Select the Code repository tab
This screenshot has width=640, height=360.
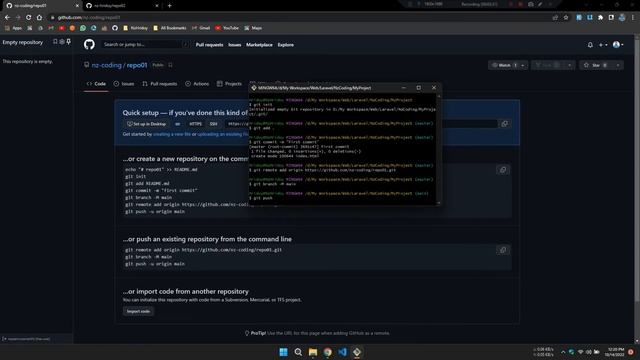96,84
